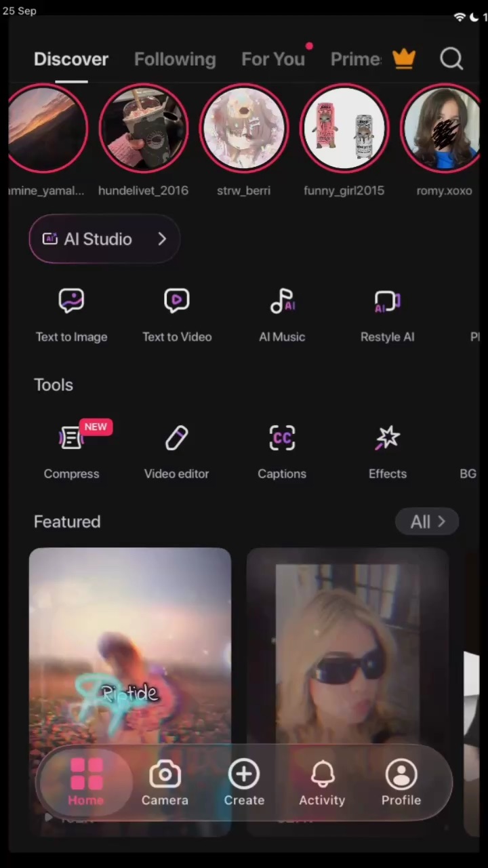The image size is (488, 868).
Task: View strw_berri's story
Action: tap(244, 128)
